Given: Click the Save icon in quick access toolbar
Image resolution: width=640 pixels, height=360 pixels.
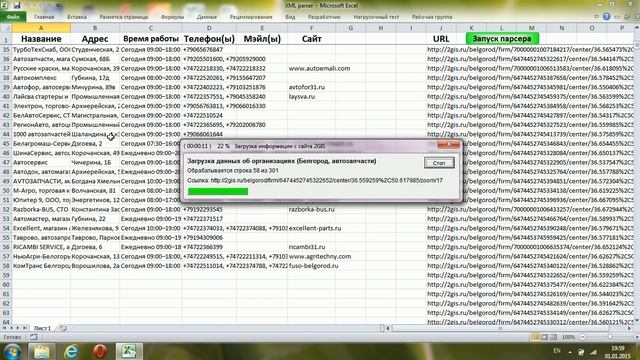Looking at the screenshot, I should (x=17, y=5).
